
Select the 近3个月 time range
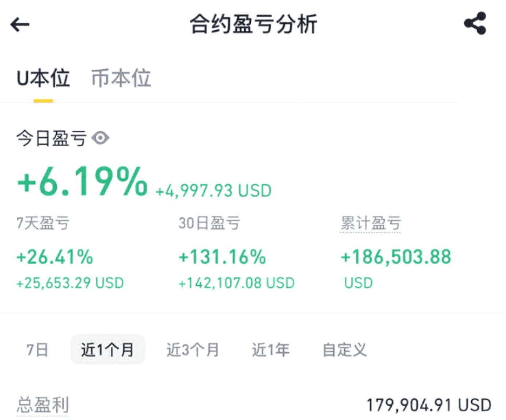[x=193, y=350]
